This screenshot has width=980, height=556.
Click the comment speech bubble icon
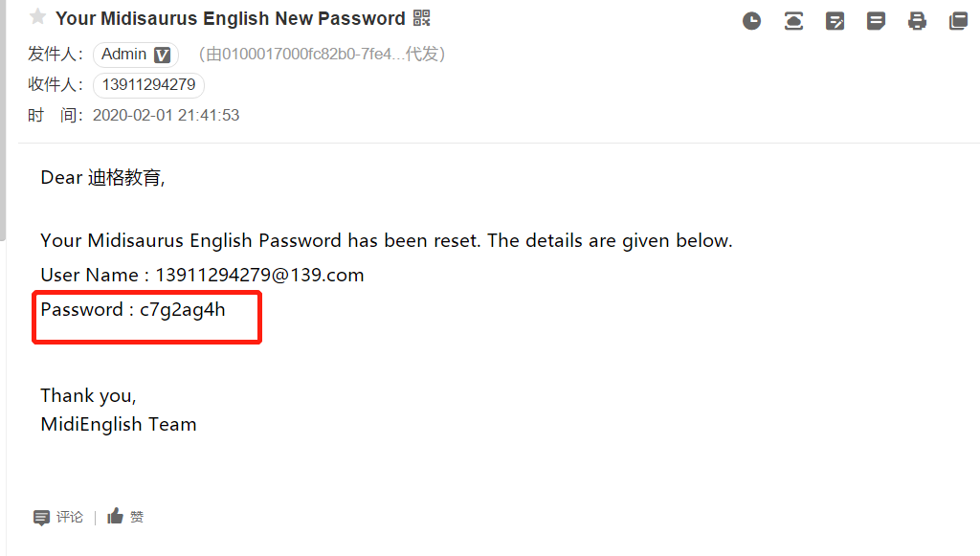point(41,518)
